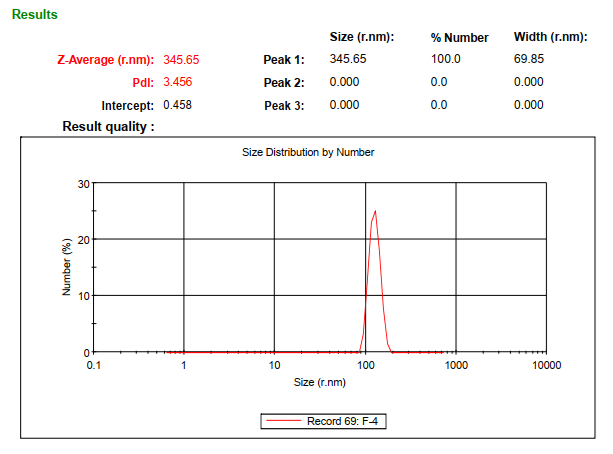Click the apex of the red distribution peak

[x=375, y=211]
